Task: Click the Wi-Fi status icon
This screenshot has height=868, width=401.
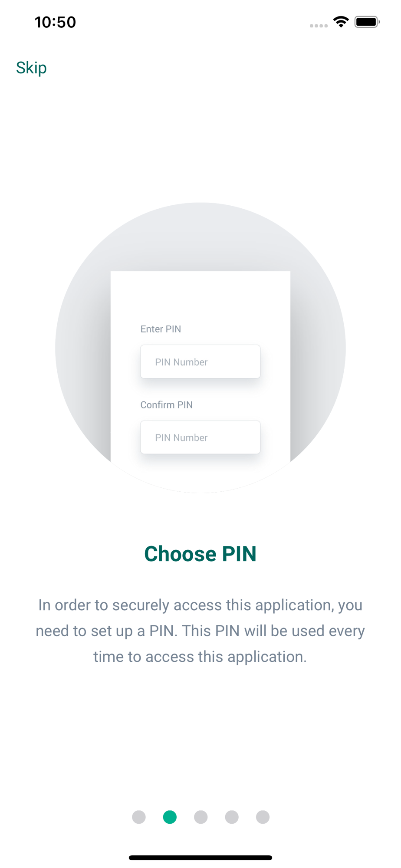Action: 341,22
